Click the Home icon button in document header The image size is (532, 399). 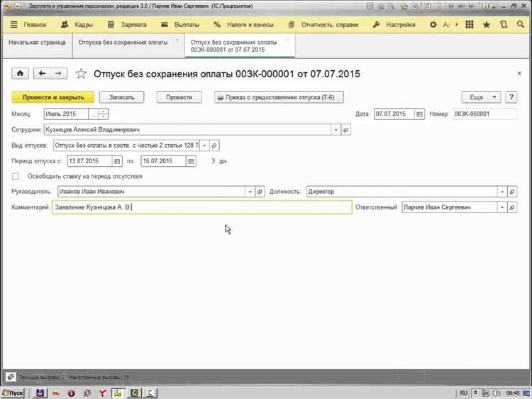click(x=20, y=73)
